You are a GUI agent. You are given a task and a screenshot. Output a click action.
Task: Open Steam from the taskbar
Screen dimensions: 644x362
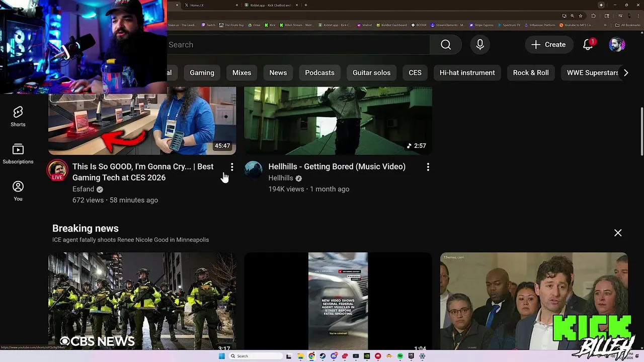coord(323,356)
